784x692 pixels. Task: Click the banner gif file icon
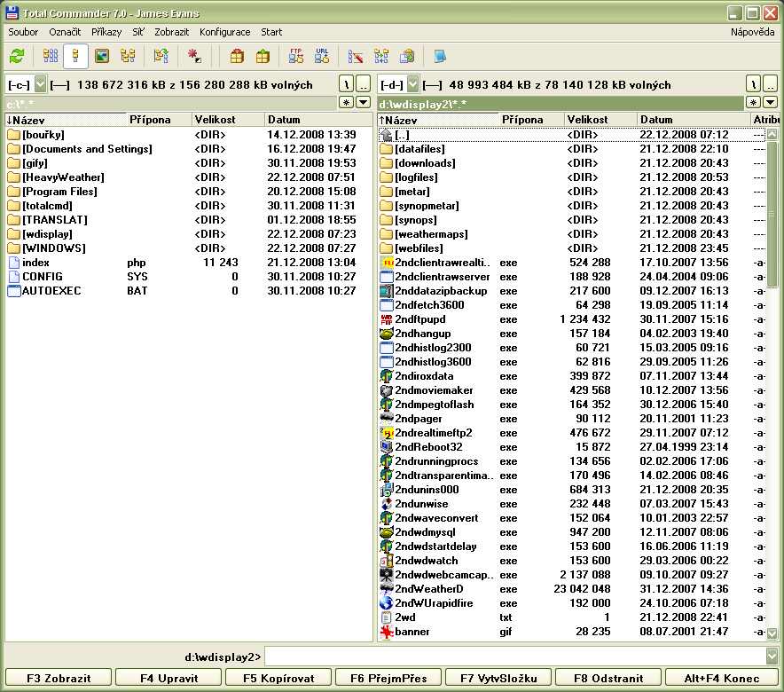pyautogui.click(x=386, y=632)
